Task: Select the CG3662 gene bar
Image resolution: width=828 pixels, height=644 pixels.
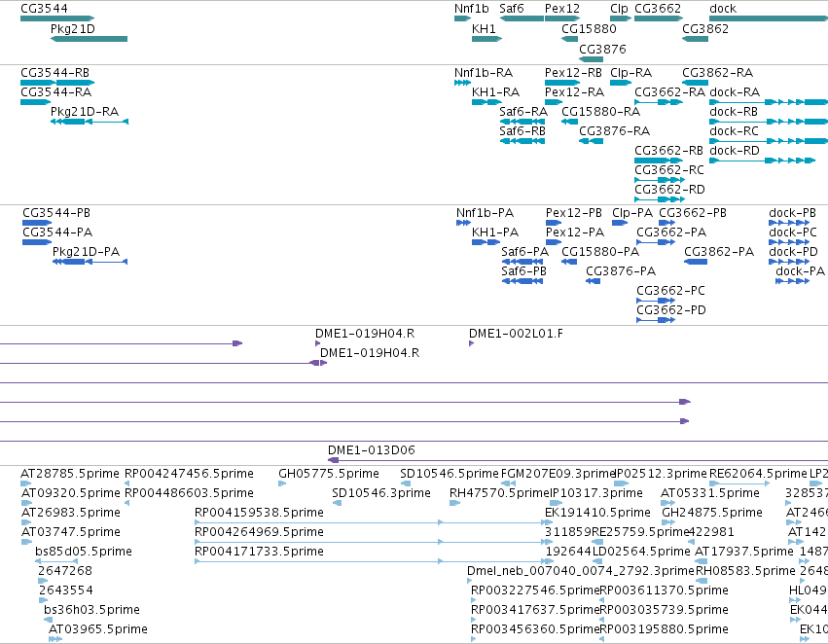Action: point(659,18)
